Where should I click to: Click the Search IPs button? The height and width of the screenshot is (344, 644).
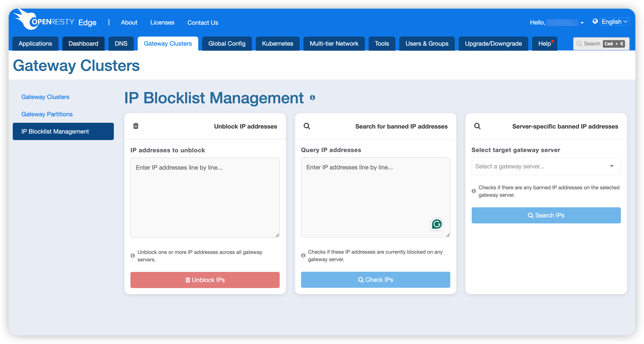click(x=546, y=215)
